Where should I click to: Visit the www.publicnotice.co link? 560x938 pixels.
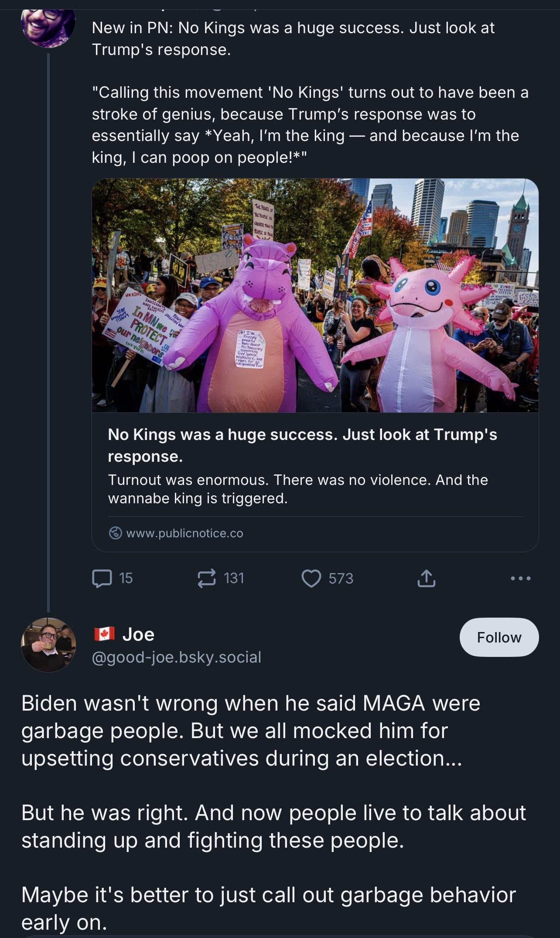pyautogui.click(x=184, y=533)
